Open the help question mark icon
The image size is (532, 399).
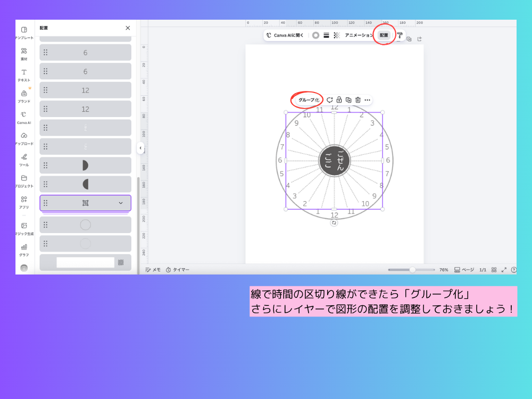514,270
